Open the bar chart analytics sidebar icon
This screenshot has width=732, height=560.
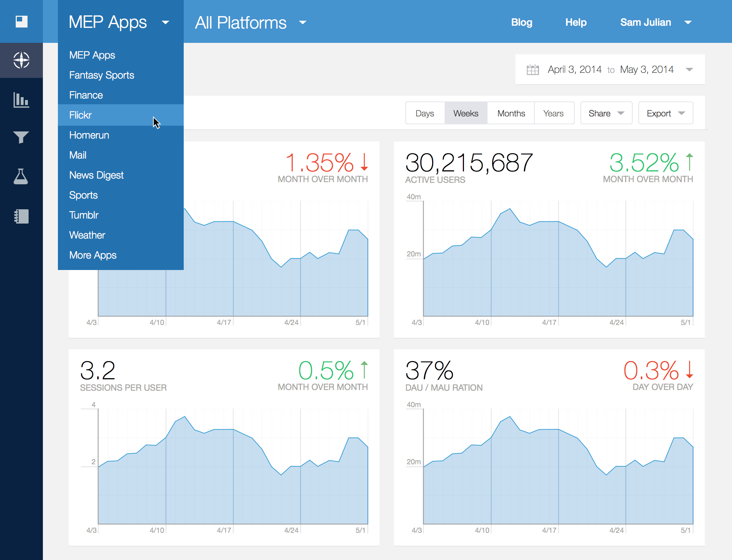[21, 100]
